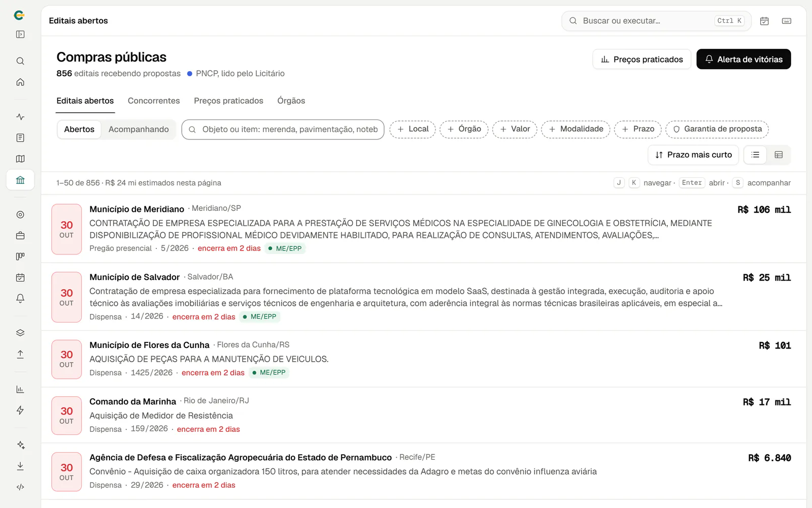Open the Município de Meridiano listing

pos(423,229)
